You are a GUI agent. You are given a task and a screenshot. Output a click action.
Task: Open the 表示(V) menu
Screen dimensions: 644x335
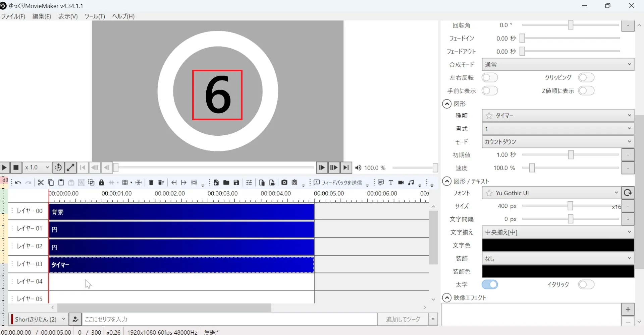coord(68,16)
